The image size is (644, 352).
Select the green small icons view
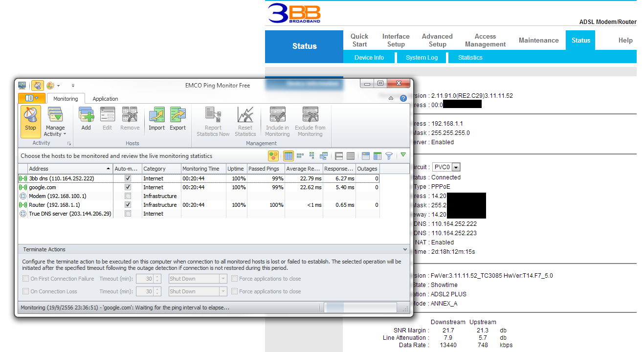click(300, 156)
